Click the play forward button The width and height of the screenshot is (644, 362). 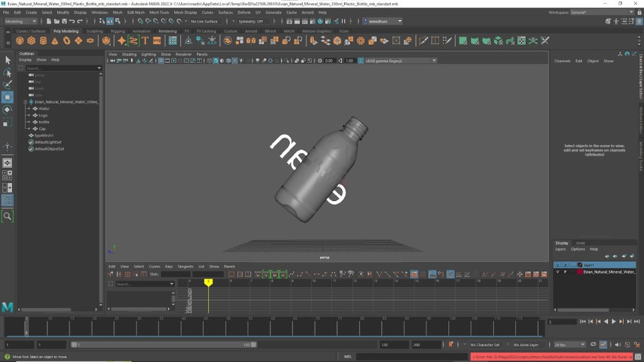[x=614, y=322]
